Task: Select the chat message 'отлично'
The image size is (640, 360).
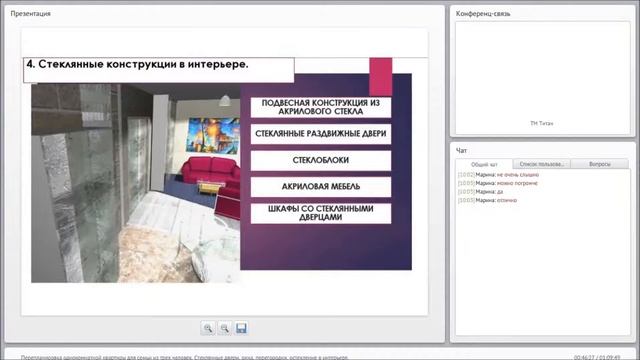Action: click(507, 200)
